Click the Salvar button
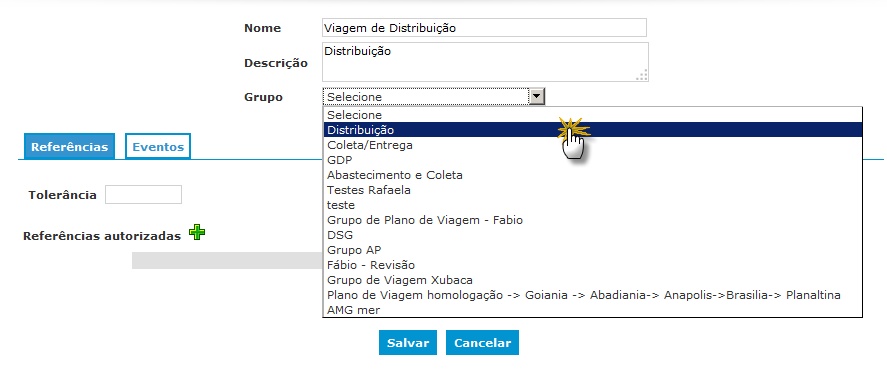The image size is (887, 391). [x=408, y=343]
